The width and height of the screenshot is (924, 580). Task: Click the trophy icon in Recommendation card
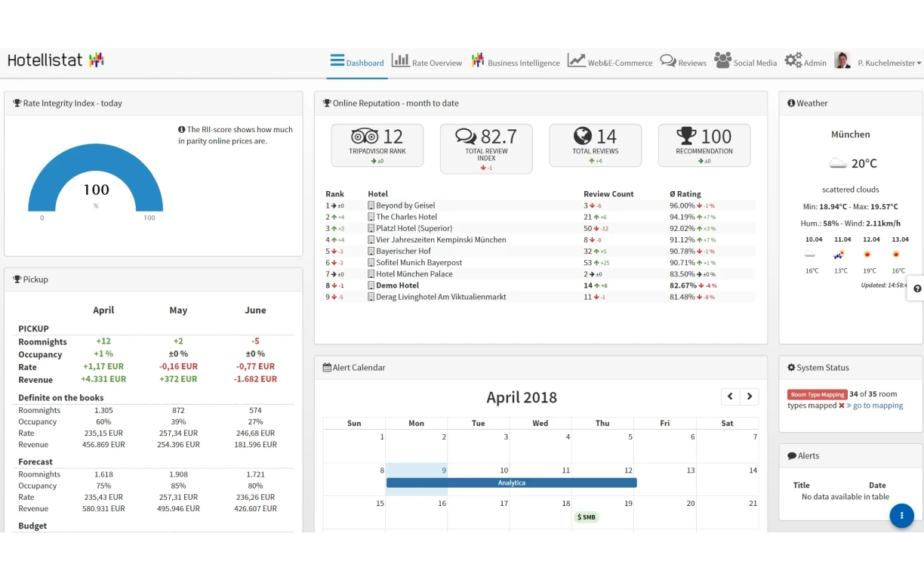pos(686,135)
